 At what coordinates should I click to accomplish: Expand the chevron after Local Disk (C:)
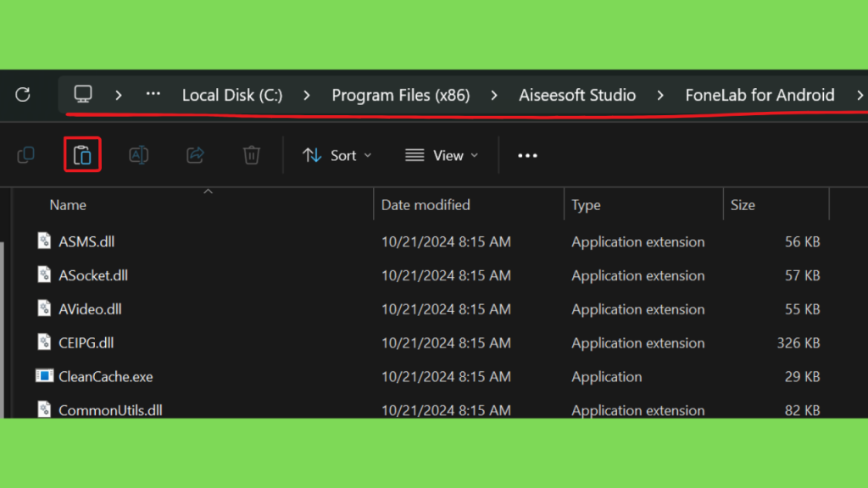pos(307,95)
